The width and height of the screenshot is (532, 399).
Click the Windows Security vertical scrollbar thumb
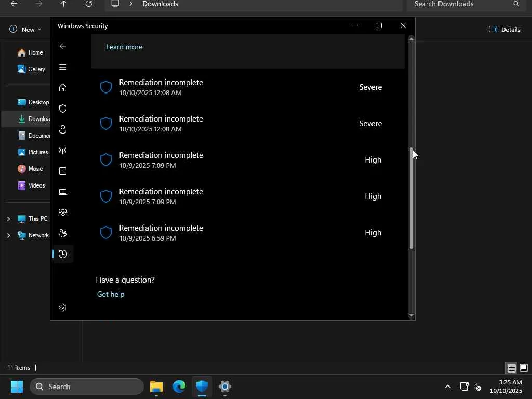411,197
